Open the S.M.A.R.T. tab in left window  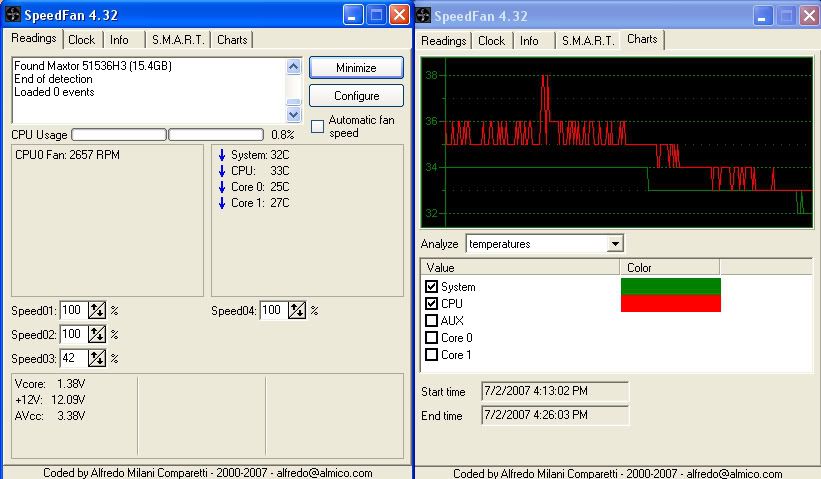point(178,40)
